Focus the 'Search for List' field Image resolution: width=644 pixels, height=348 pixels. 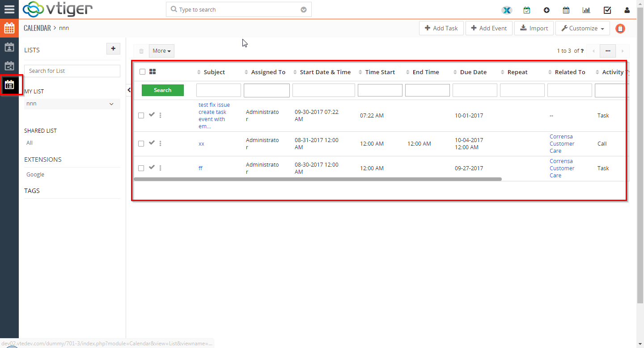[x=72, y=71]
